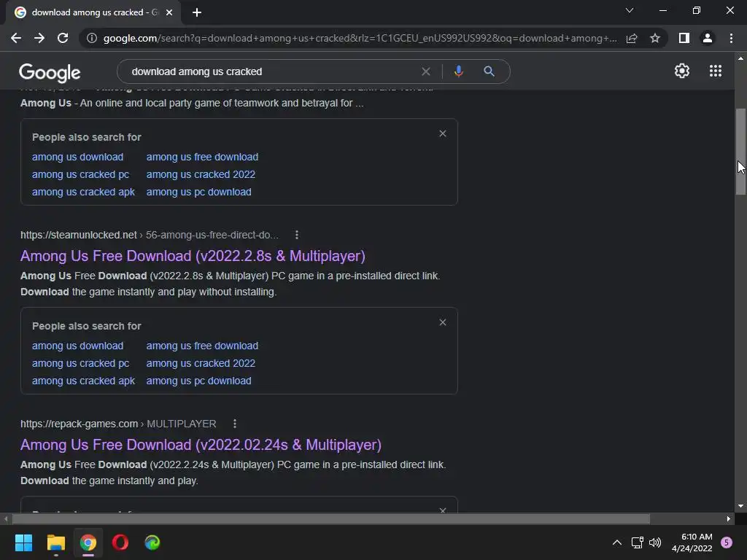Show hidden system tray icons chevron
Image resolution: width=747 pixels, height=560 pixels.
(x=616, y=542)
